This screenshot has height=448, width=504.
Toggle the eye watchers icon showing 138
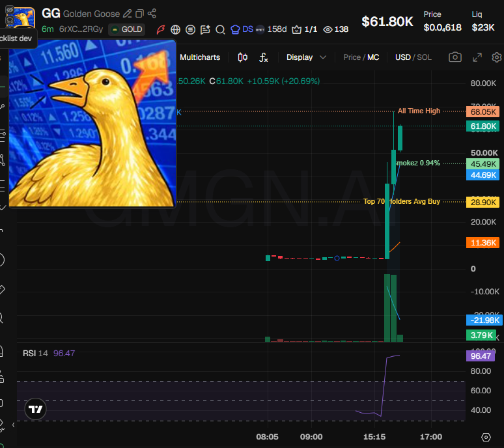[328, 29]
